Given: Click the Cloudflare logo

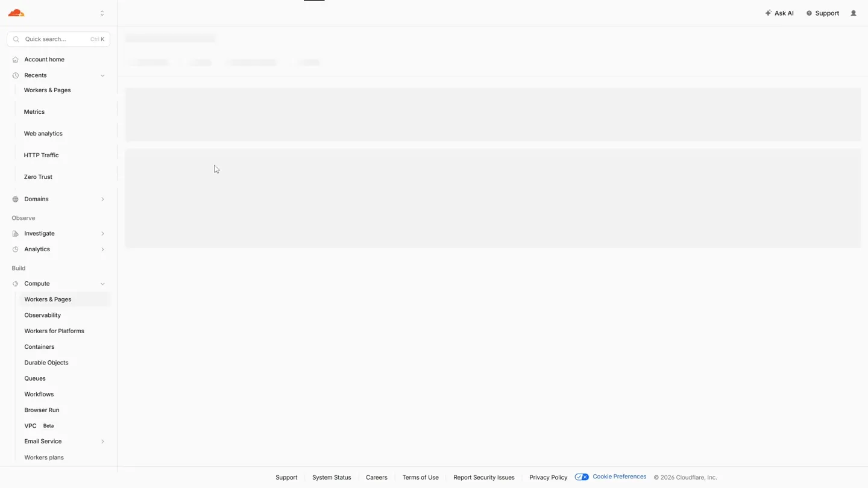Looking at the screenshot, I should [x=16, y=13].
